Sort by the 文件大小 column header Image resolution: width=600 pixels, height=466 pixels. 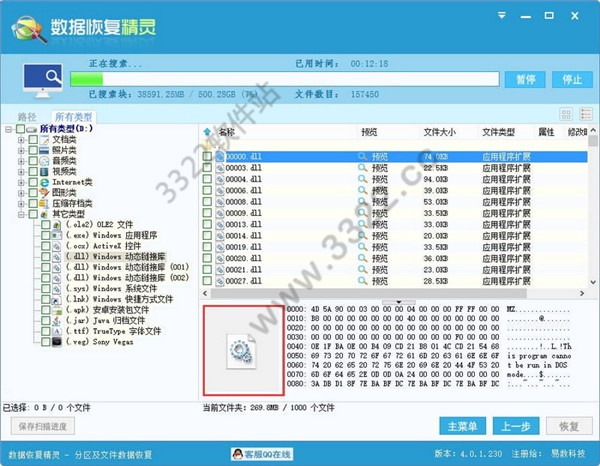(439, 132)
